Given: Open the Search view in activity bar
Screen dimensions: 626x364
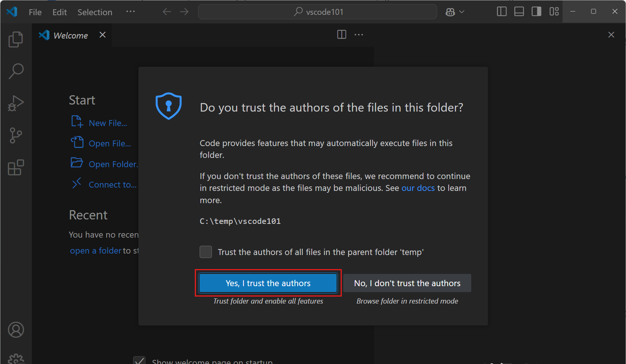Looking at the screenshot, I should pyautogui.click(x=16, y=71).
